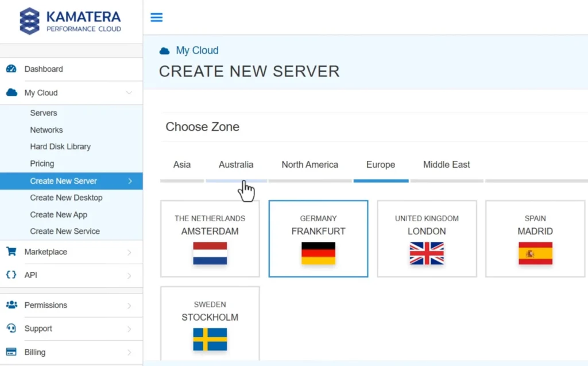The width and height of the screenshot is (588, 366).
Task: Collapse the My Cloud section chevron
Action: [129, 93]
